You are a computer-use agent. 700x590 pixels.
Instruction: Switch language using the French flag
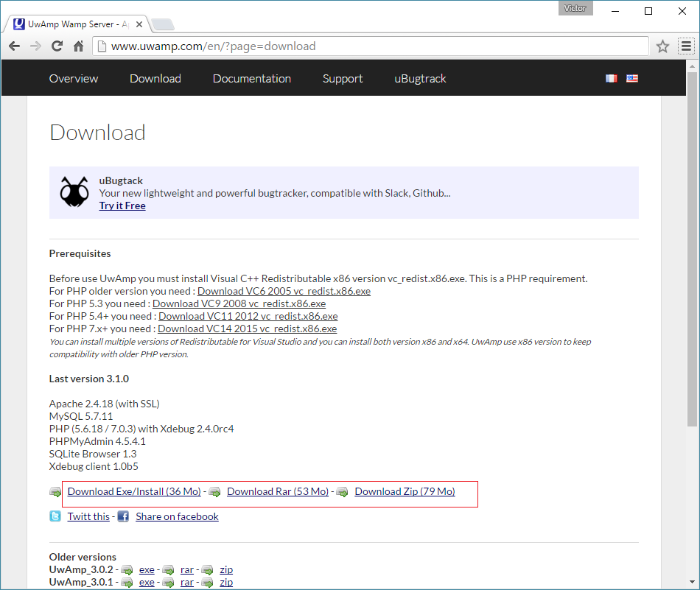pos(611,78)
